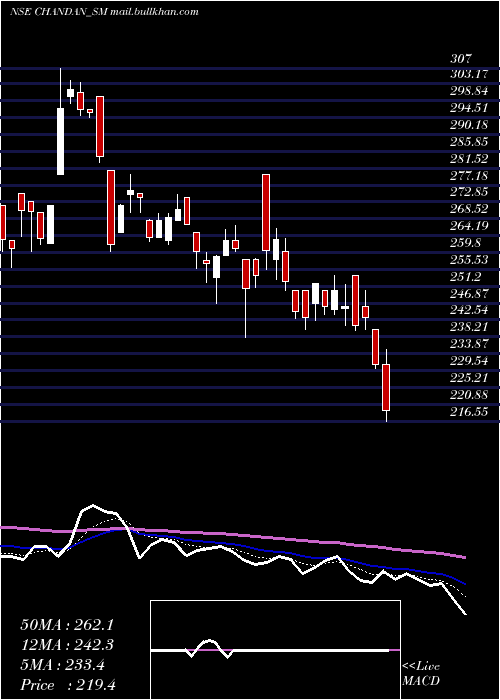Select the 251.2 price axis label
Image resolution: width=500 pixels, height=700 pixels.
(465, 276)
